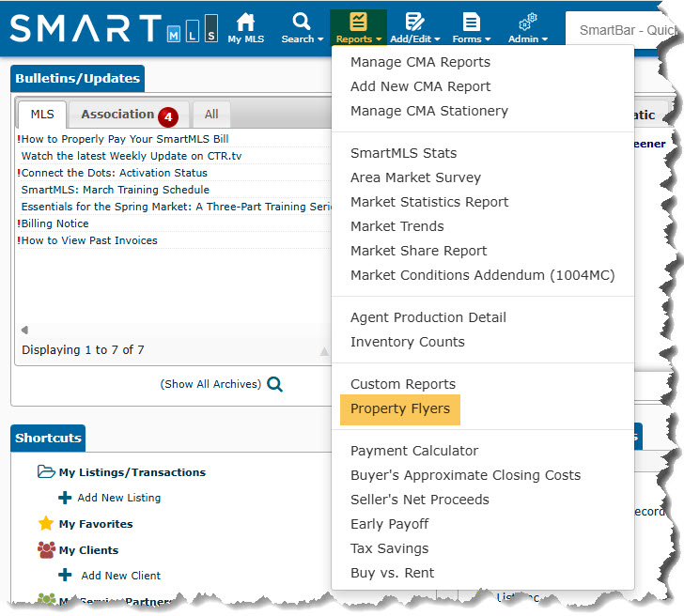Open the 'Billing Notice' bulletin
684x616 pixels.
point(54,223)
